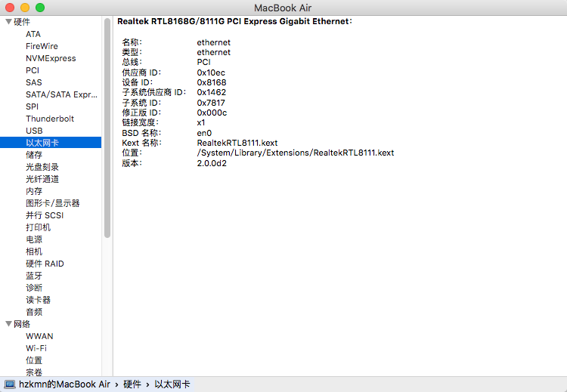Open the Thunderbolt hardware entry
This screenshot has height=392, width=567.
tap(50, 119)
